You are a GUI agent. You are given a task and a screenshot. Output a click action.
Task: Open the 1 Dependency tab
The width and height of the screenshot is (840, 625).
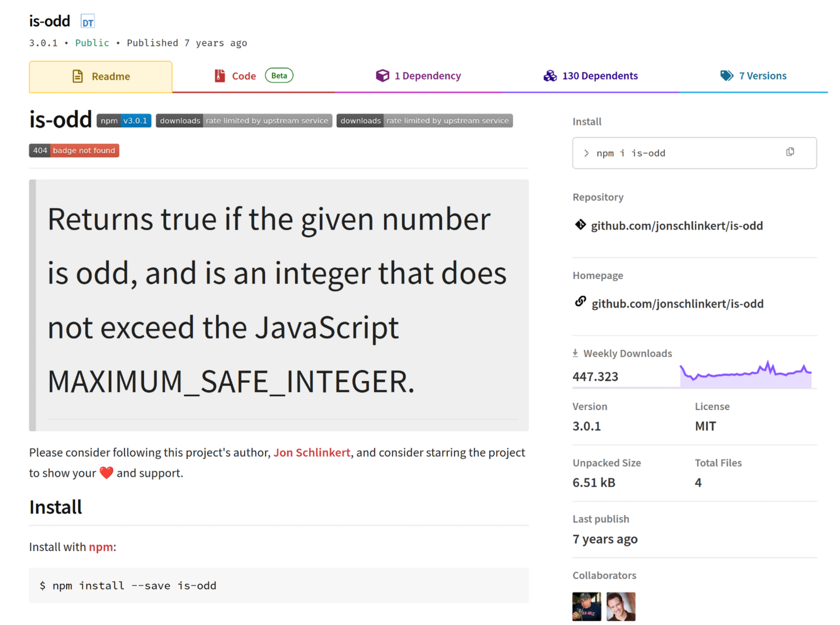tap(418, 77)
